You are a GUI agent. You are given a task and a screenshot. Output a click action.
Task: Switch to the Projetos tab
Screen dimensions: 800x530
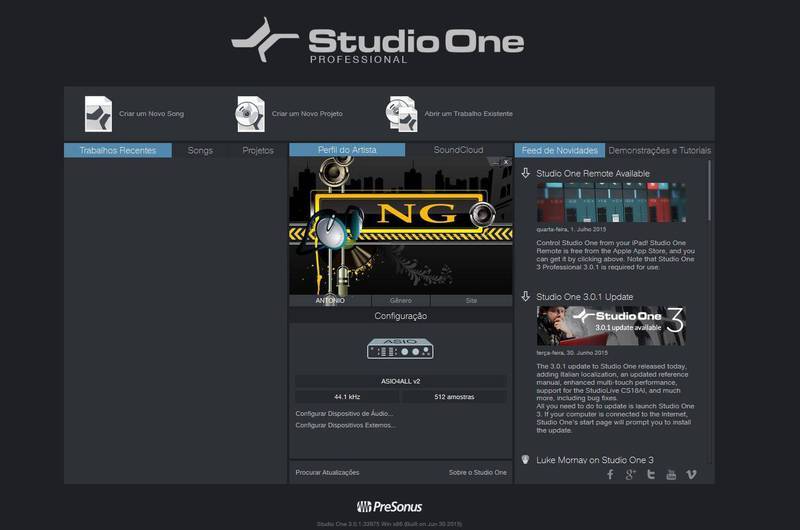pyautogui.click(x=258, y=150)
